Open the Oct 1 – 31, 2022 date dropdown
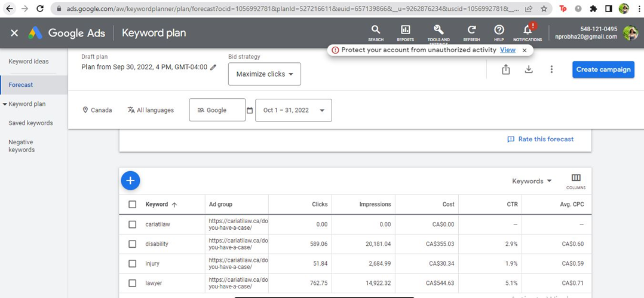This screenshot has width=644, height=298. click(x=294, y=110)
